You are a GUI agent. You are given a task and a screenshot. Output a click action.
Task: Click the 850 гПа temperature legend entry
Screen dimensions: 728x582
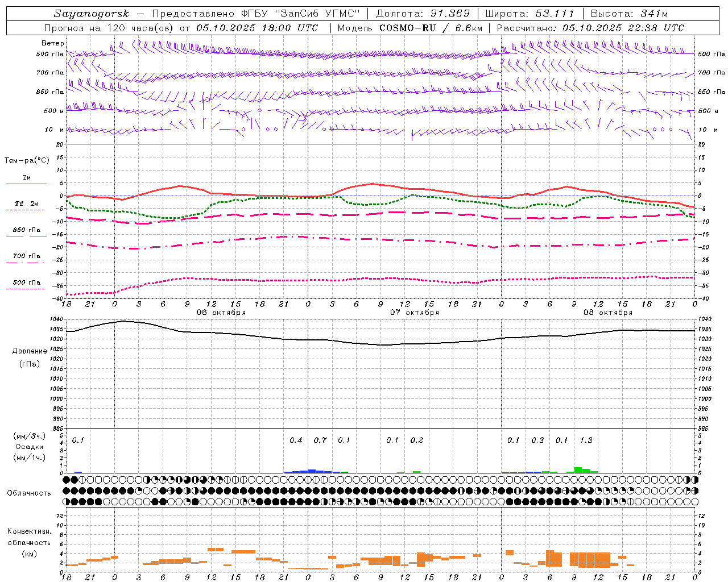27,230
